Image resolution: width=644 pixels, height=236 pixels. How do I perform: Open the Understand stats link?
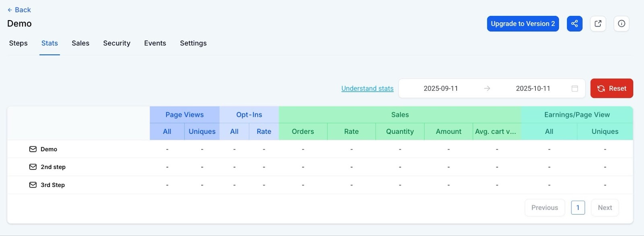point(367,88)
